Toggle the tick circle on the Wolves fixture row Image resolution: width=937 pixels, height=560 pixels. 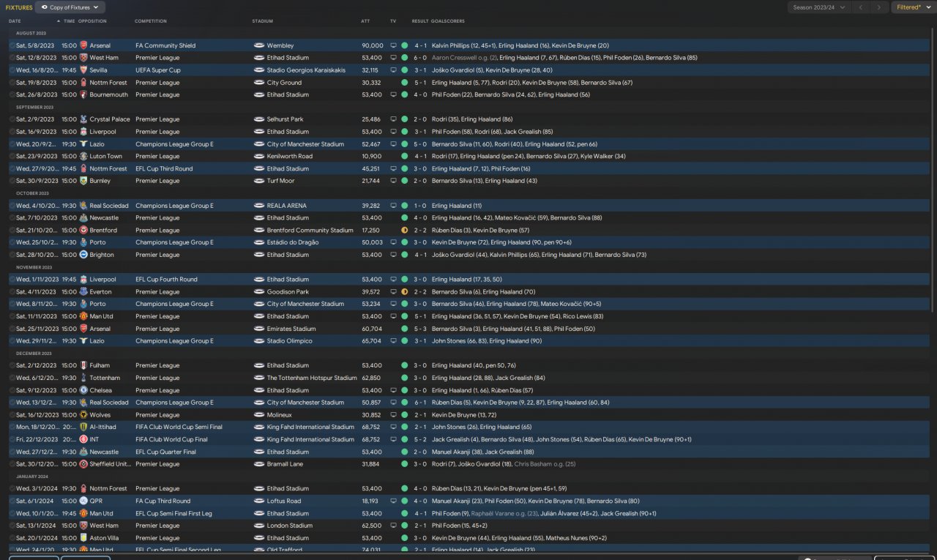click(12, 415)
